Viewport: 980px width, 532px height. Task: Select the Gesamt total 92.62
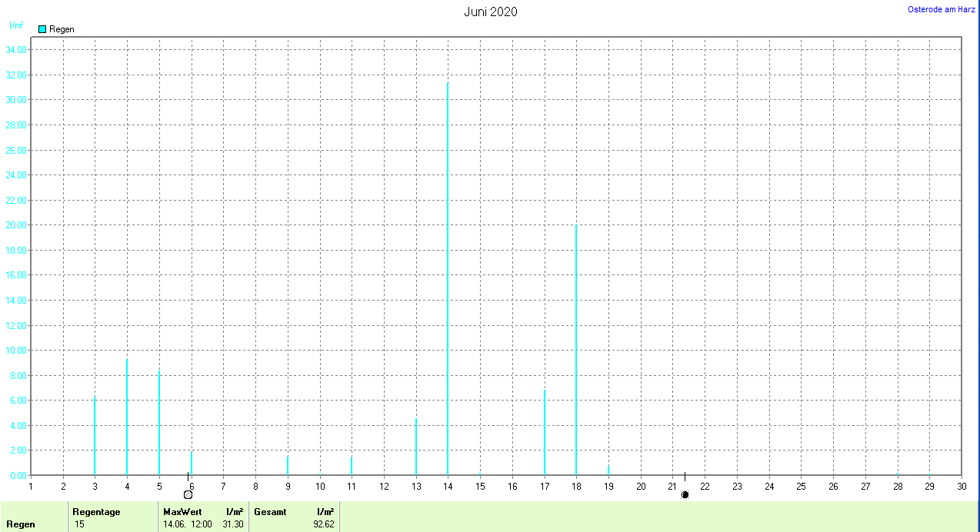point(323,524)
